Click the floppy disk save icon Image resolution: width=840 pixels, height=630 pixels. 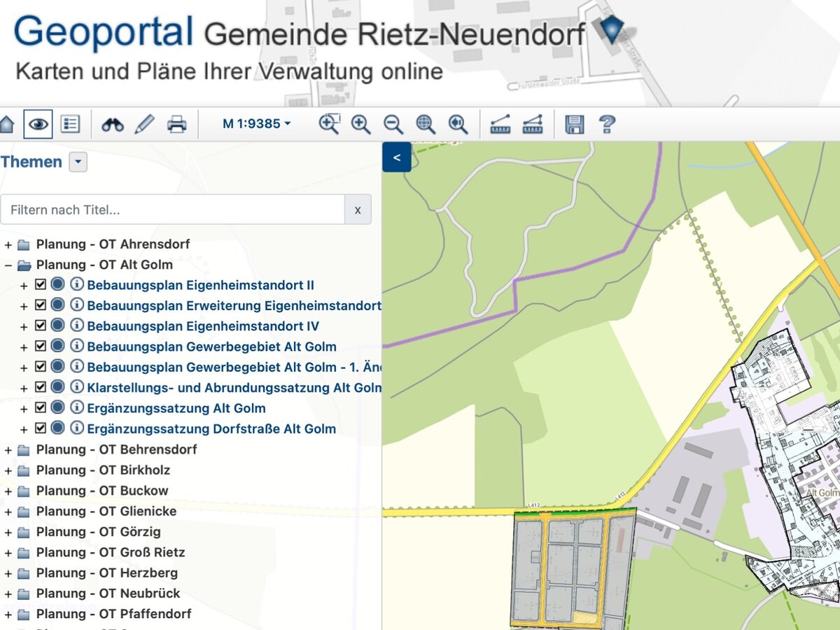coord(574,125)
